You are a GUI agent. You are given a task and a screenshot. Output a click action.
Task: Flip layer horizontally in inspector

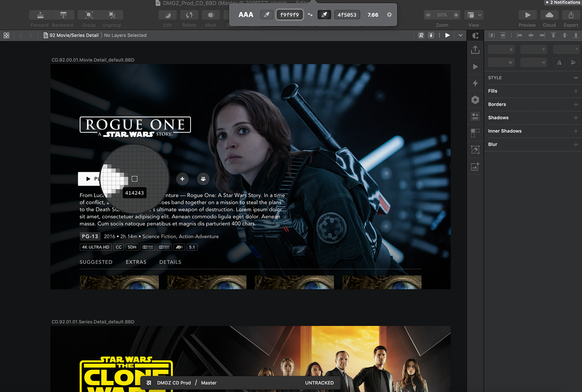coord(559,62)
